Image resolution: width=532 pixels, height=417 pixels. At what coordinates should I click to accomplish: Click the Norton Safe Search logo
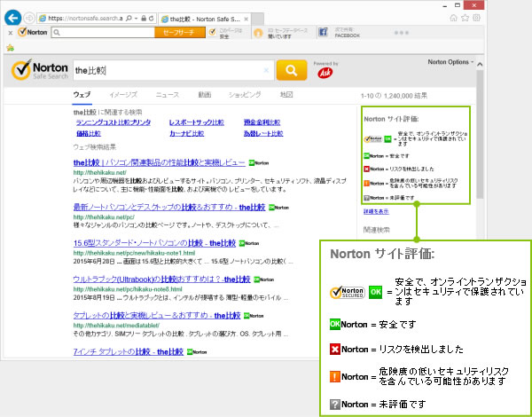point(40,70)
